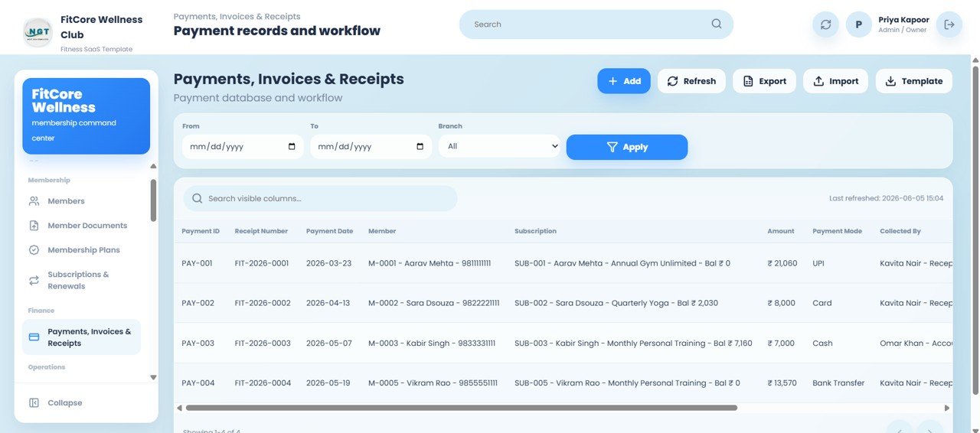
Task: Click the To date input
Action: 371,146
